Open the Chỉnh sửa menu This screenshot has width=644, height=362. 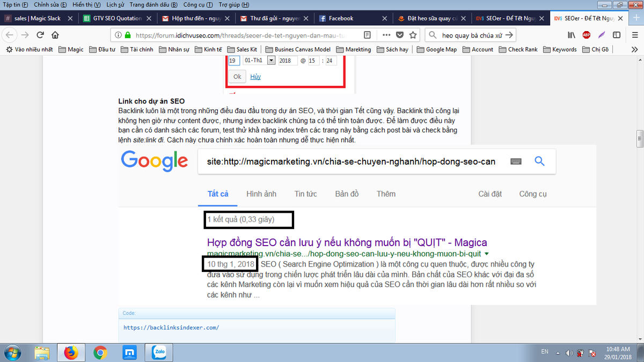(x=50, y=4)
